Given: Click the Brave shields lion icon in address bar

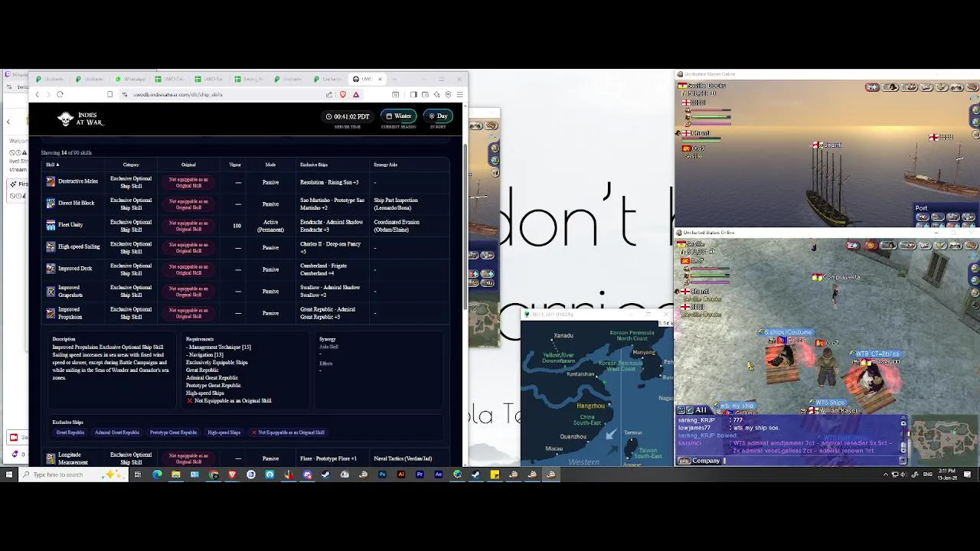Looking at the screenshot, I should 342,94.
